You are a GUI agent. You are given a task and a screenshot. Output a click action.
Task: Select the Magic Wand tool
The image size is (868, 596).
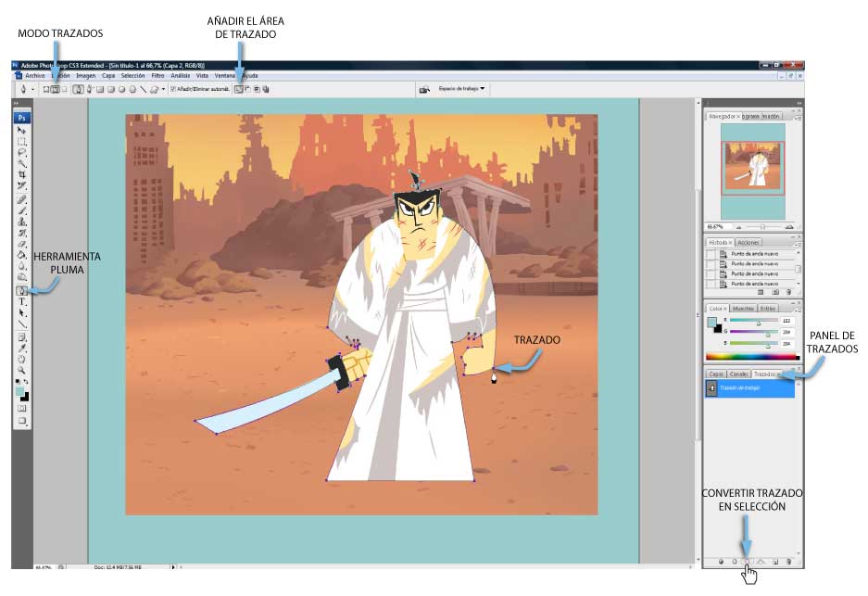(x=21, y=163)
